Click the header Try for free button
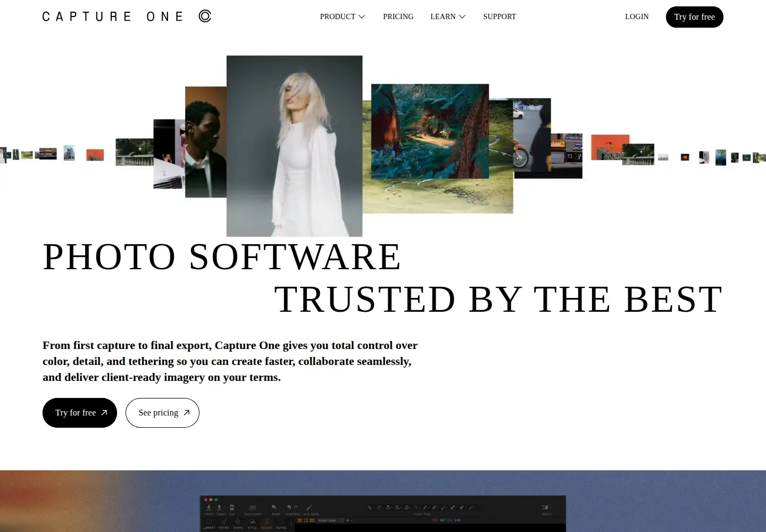The width and height of the screenshot is (766, 532). (694, 17)
